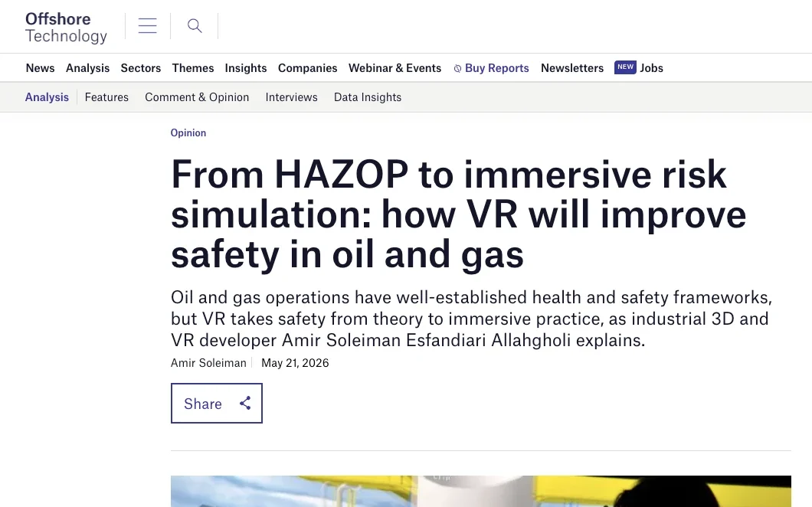Click the search magnifier icon
The image size is (812, 507).
(195, 26)
